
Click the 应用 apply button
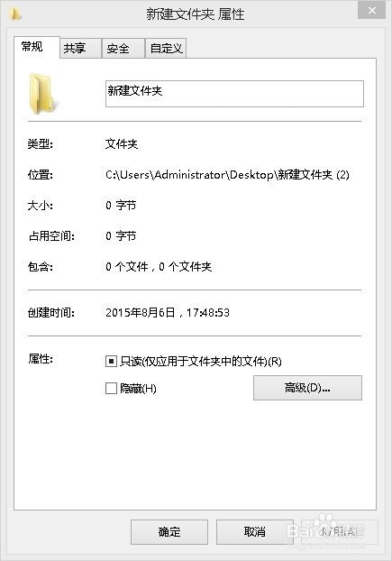(x=340, y=532)
